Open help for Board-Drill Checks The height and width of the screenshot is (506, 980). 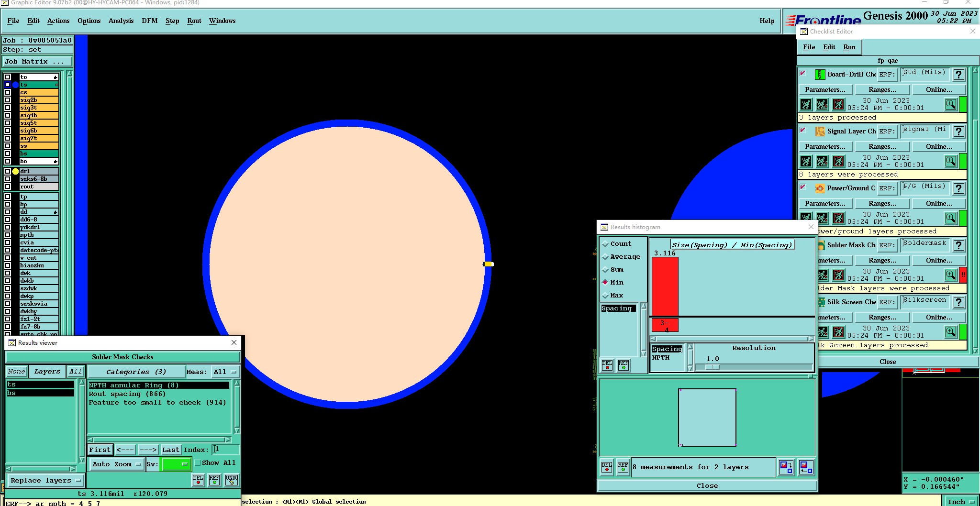(958, 75)
